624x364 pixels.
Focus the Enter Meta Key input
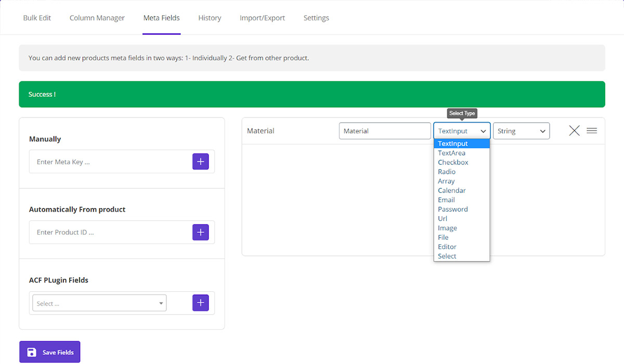pos(110,162)
